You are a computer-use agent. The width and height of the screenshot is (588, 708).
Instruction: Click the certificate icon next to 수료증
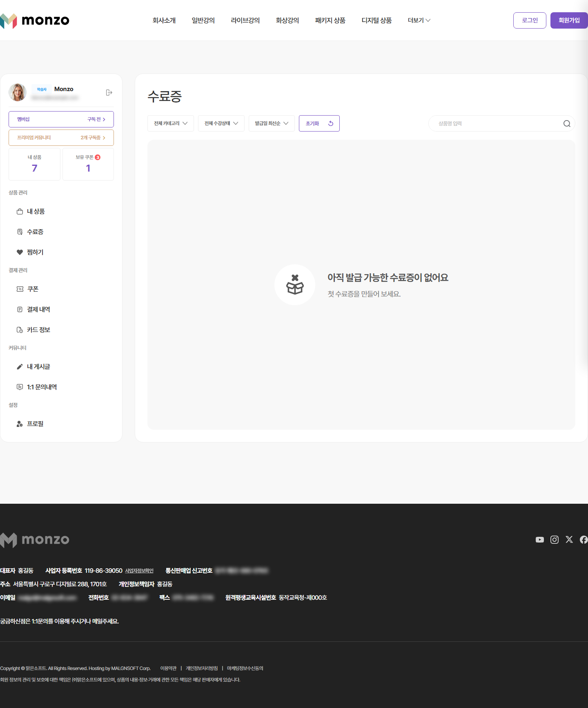[x=20, y=232]
